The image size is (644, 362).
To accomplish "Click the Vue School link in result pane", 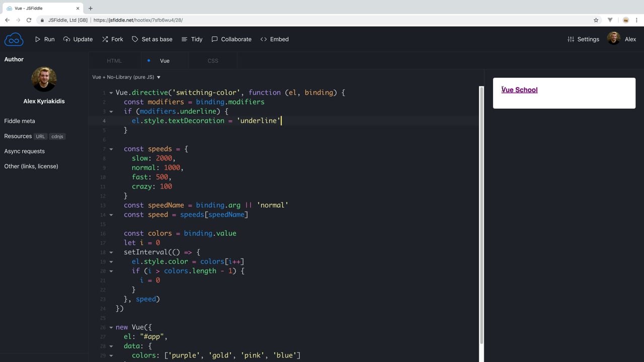I will [519, 90].
